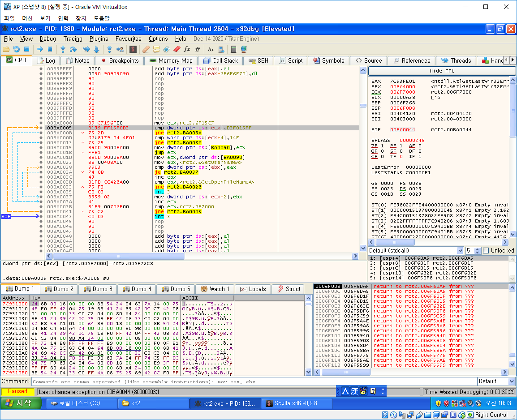Open the Plugins menu

(99, 39)
